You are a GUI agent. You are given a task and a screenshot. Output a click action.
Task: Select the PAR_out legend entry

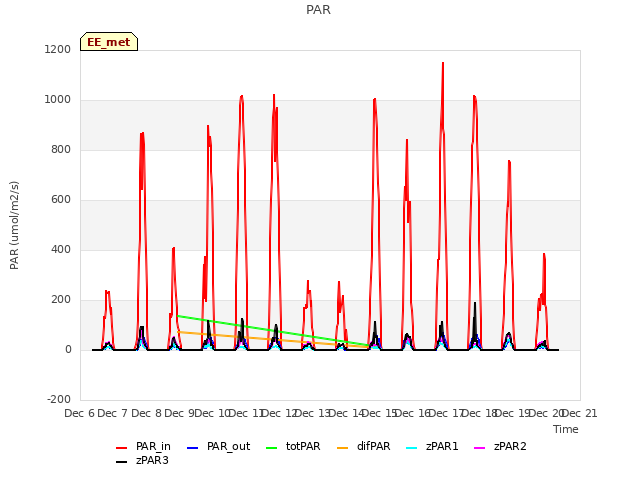(x=218, y=447)
